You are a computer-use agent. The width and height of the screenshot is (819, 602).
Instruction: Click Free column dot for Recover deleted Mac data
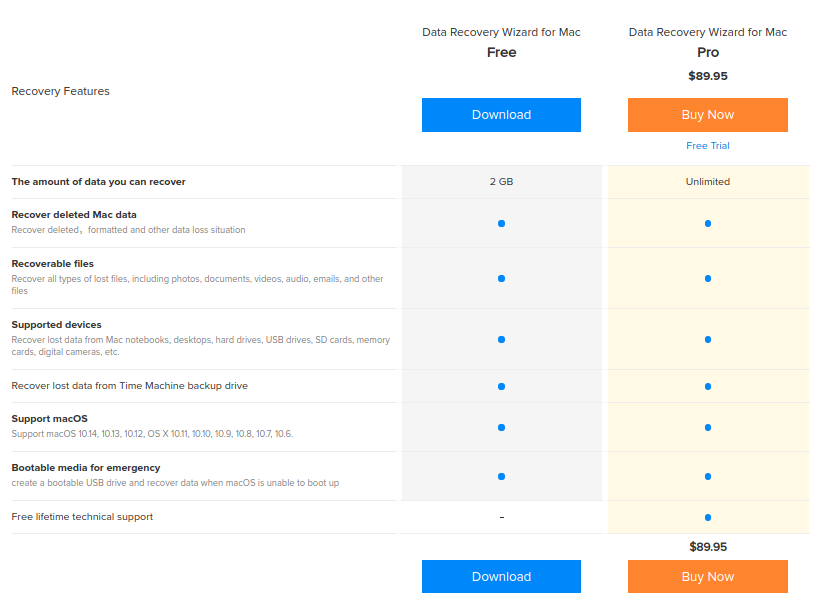(501, 223)
